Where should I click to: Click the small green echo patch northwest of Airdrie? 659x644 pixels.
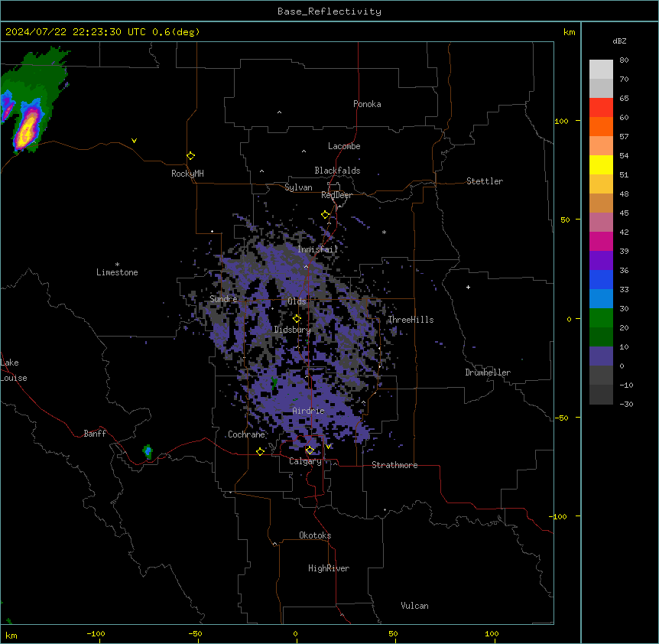pos(274,383)
